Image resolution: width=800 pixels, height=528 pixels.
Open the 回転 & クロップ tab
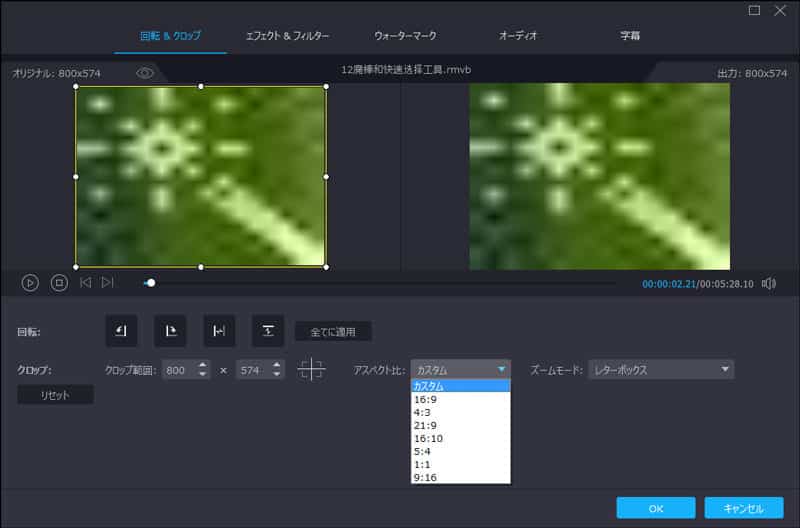[x=170, y=36]
